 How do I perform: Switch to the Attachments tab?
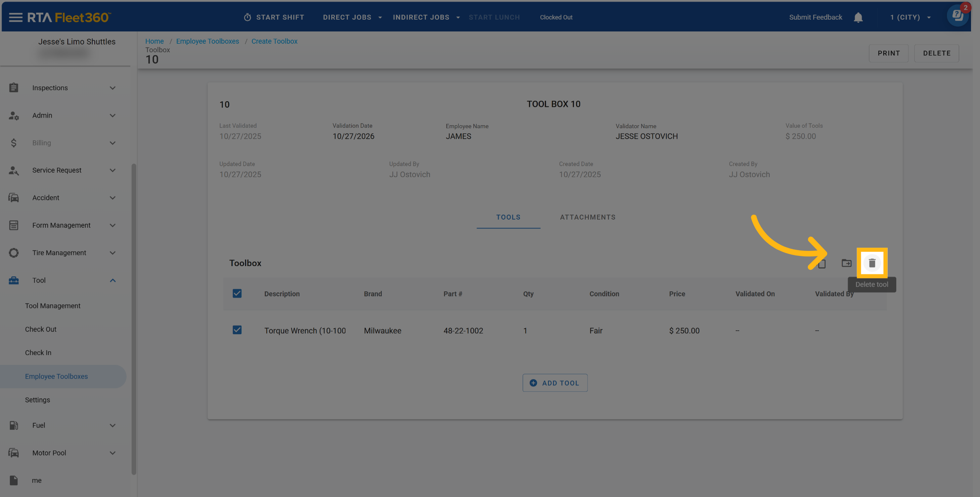(x=587, y=217)
